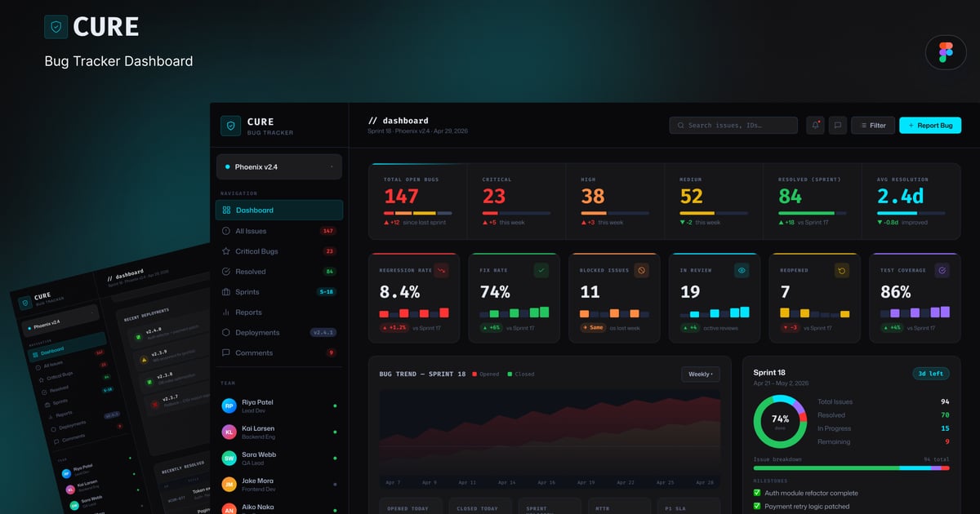Click the Regression Rate trend-down icon
The width and height of the screenshot is (980, 514).
coord(442,270)
